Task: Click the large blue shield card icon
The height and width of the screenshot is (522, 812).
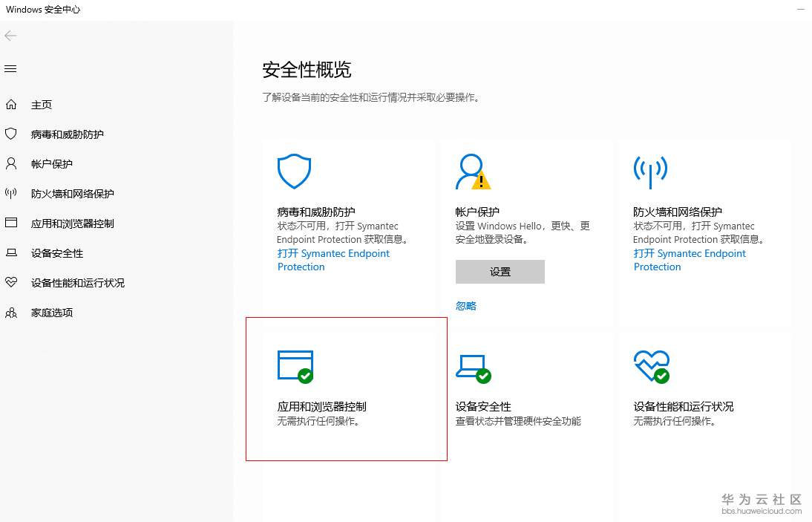Action: click(x=294, y=171)
